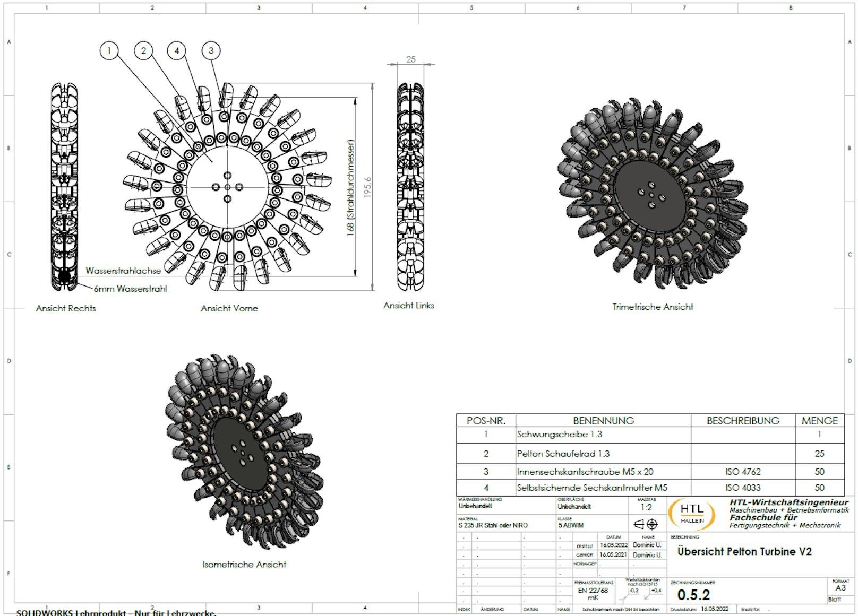The image size is (858, 616).
Task: Click quantity 50 for ISO 4033 row
Action: click(820, 488)
